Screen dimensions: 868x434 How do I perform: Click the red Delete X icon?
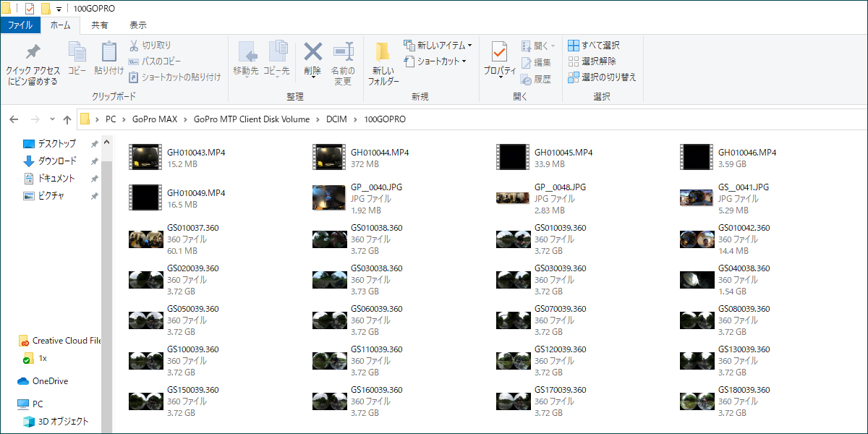click(x=312, y=52)
